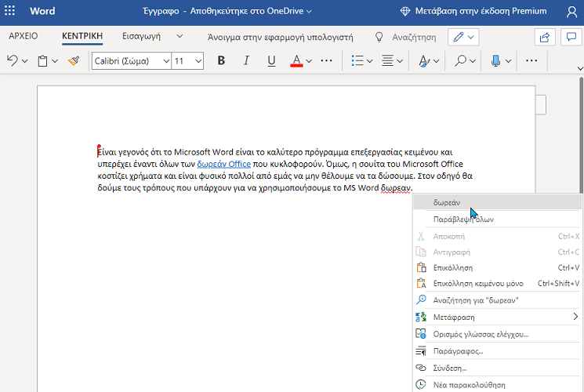Click the Styles icon

tap(424, 60)
